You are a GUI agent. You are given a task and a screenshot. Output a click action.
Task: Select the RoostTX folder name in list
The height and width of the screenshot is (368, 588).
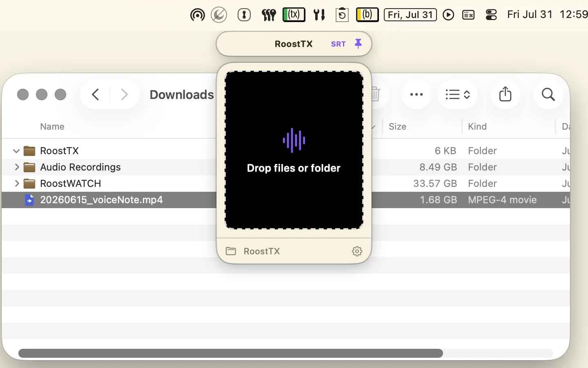coord(60,151)
